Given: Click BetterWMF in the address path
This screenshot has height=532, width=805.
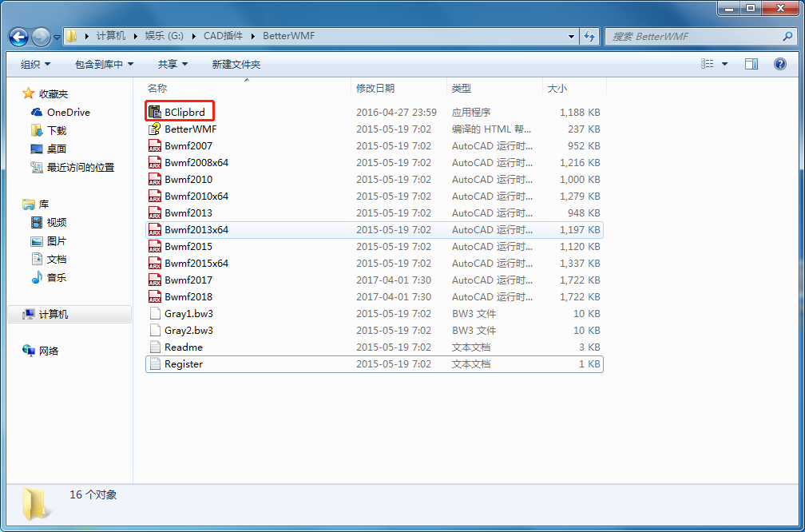Looking at the screenshot, I should [x=288, y=36].
